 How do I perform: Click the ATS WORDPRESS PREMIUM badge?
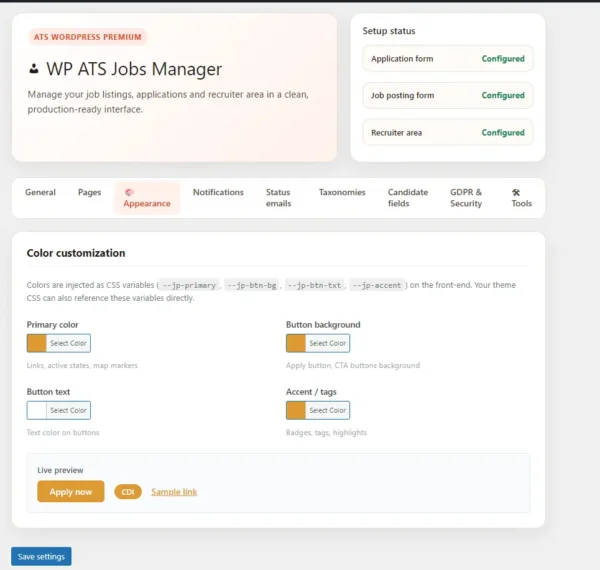[88, 37]
